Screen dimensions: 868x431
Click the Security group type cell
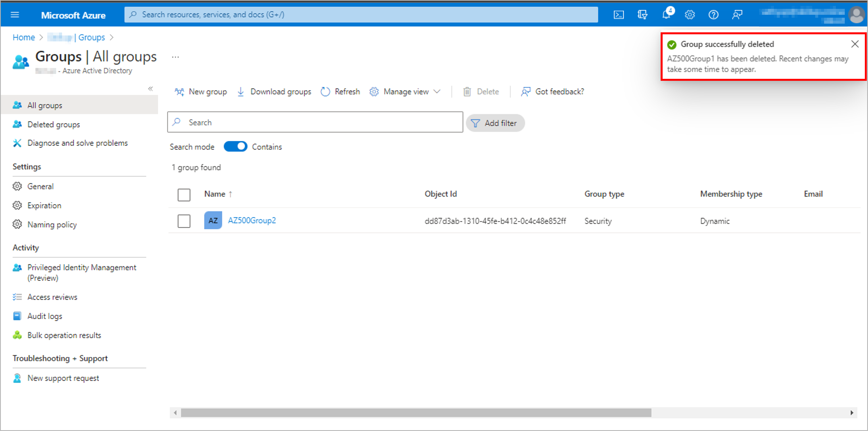tap(598, 221)
